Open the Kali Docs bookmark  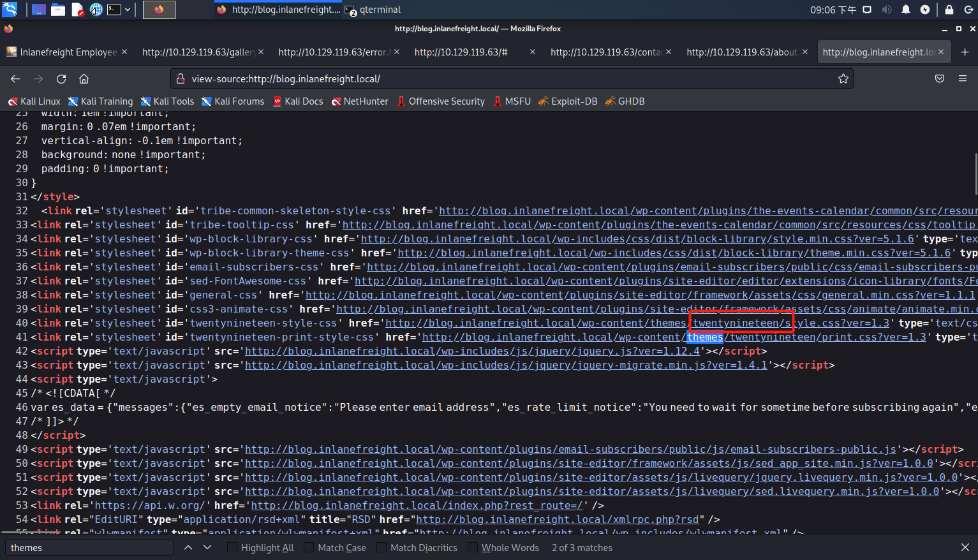298,101
